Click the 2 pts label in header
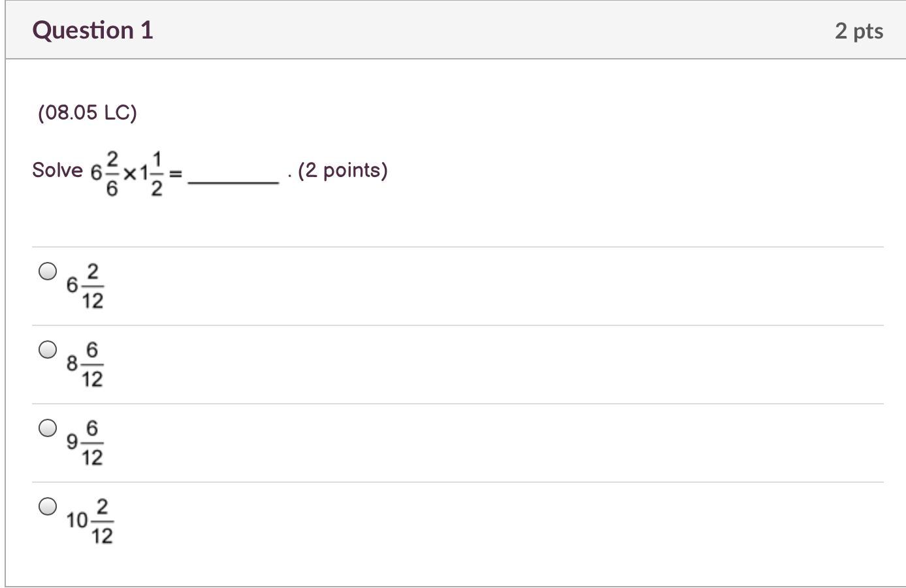Image resolution: width=906 pixels, height=588 pixels. point(859,31)
